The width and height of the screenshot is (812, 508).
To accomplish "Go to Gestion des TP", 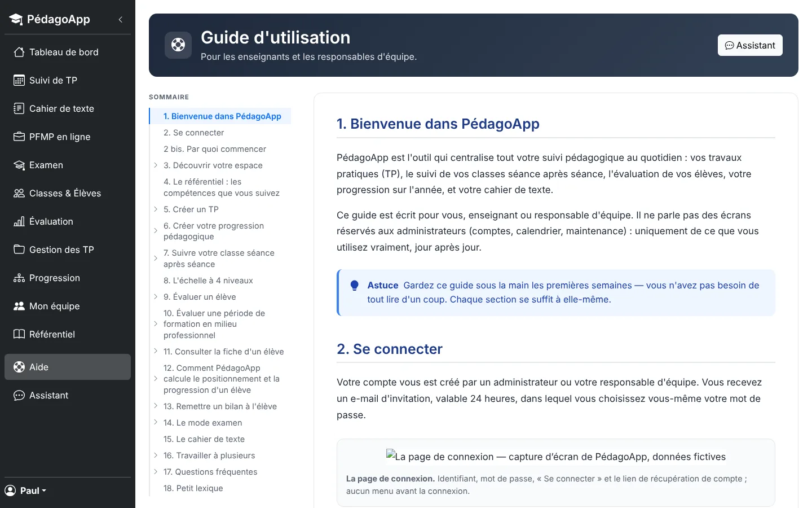I will pos(68,249).
